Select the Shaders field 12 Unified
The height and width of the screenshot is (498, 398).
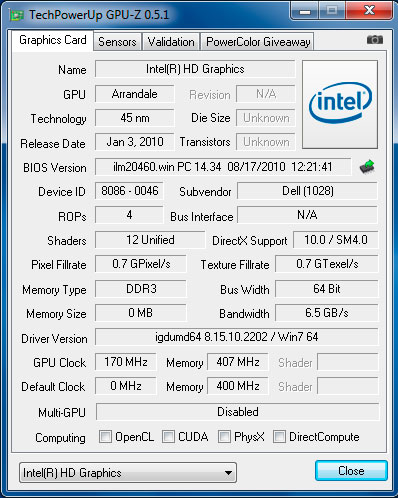[x=150, y=240]
